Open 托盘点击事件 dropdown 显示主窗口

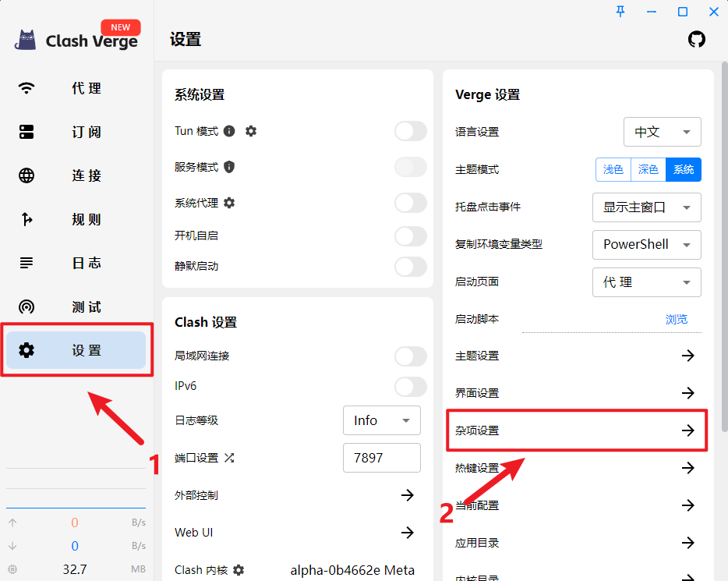click(647, 207)
